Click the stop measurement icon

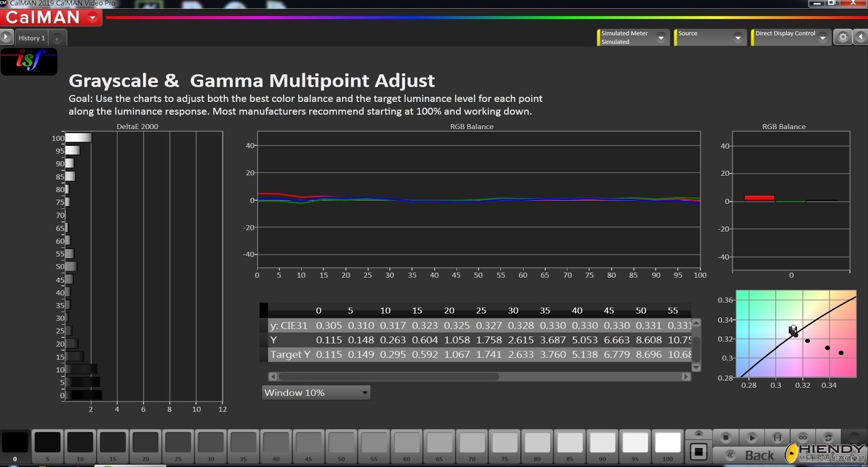(725, 437)
